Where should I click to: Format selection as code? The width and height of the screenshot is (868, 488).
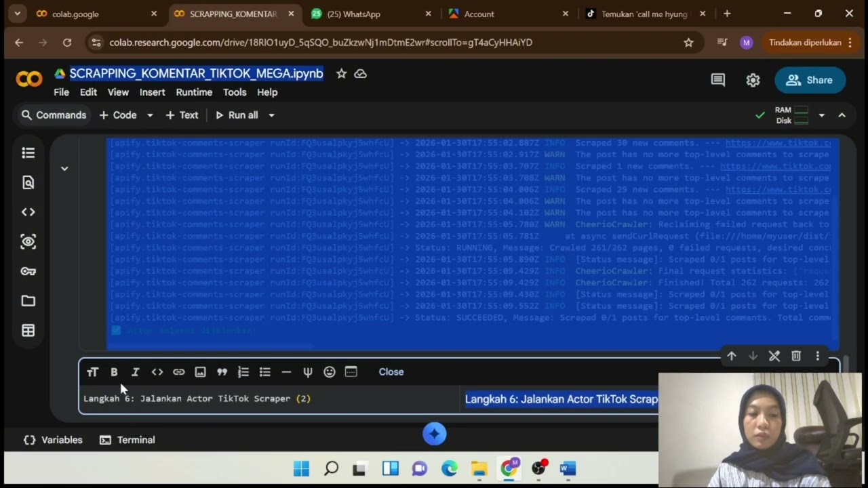(157, 372)
